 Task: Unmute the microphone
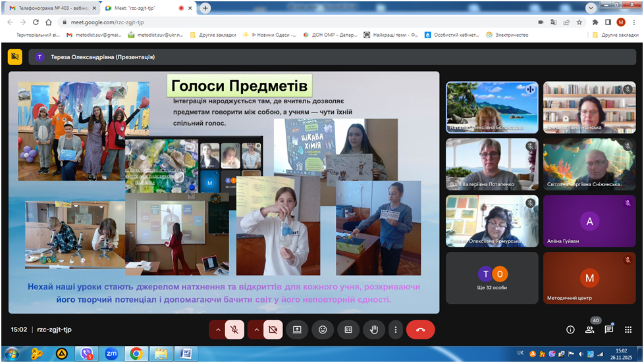coord(235,329)
